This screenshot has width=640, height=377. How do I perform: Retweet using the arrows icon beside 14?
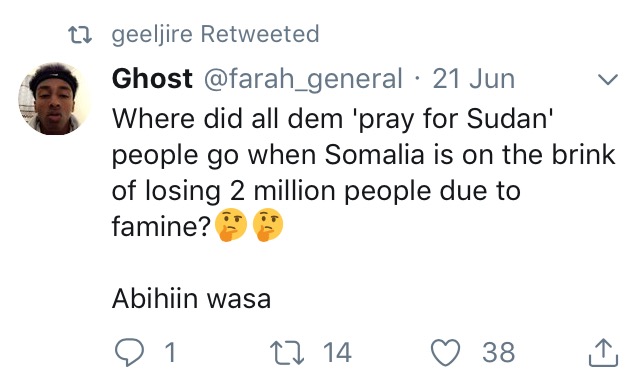click(287, 353)
